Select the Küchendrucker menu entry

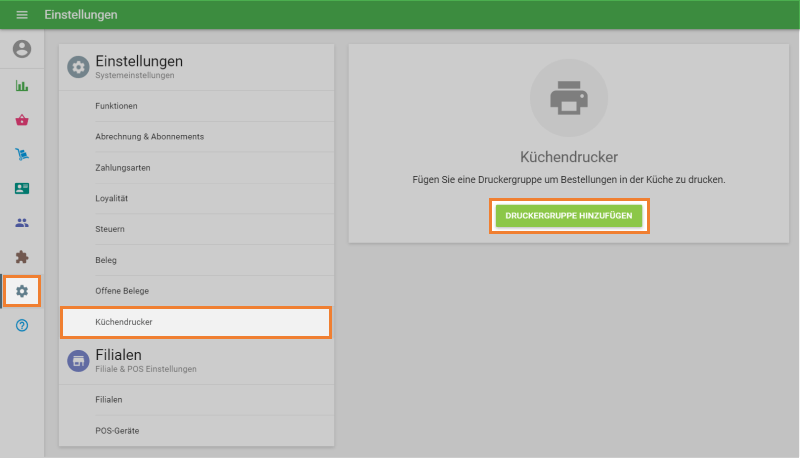coord(196,322)
